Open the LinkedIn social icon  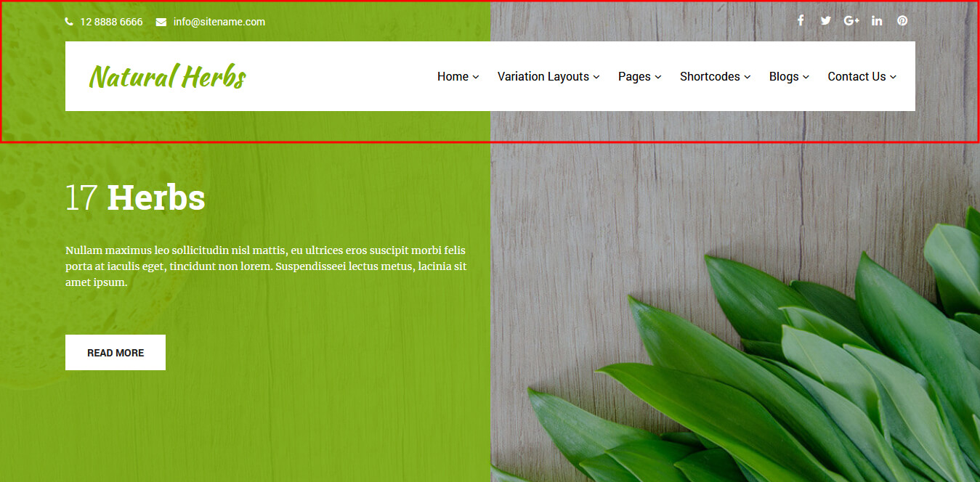point(877,20)
